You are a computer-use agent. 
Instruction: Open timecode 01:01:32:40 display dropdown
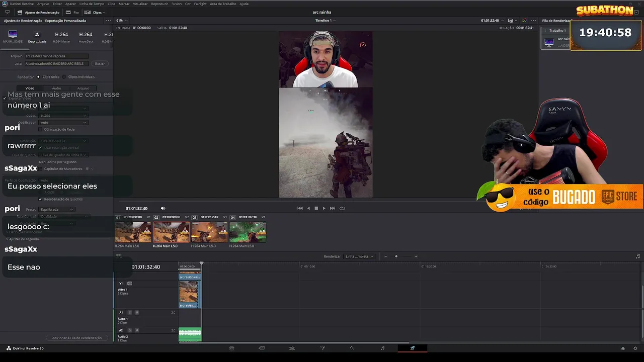coord(493,21)
